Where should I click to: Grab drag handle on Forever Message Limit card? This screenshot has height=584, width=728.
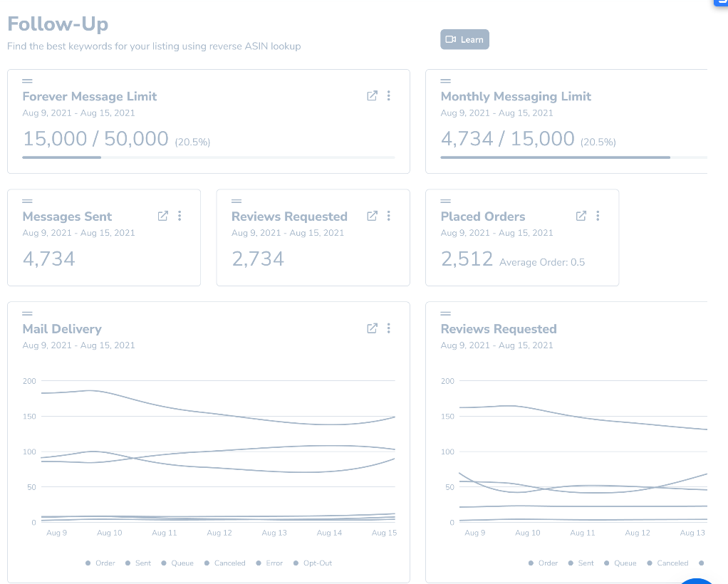click(27, 80)
